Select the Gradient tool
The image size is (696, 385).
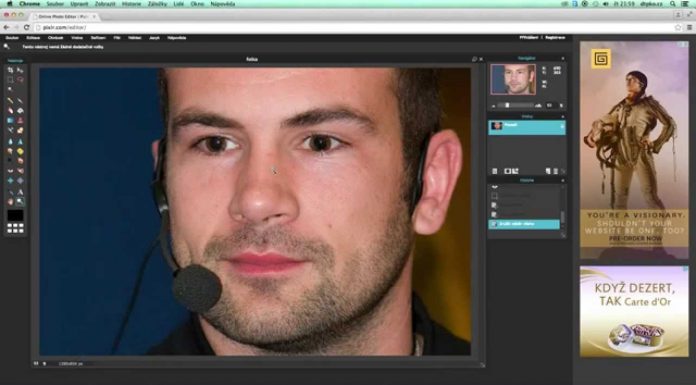tap(10, 120)
